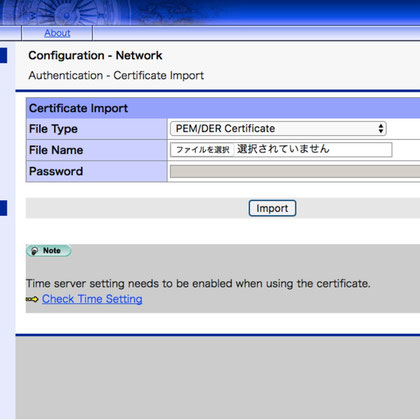Click the up-down arrows on File Type selector
This screenshot has height=420, width=420.
[x=381, y=129]
